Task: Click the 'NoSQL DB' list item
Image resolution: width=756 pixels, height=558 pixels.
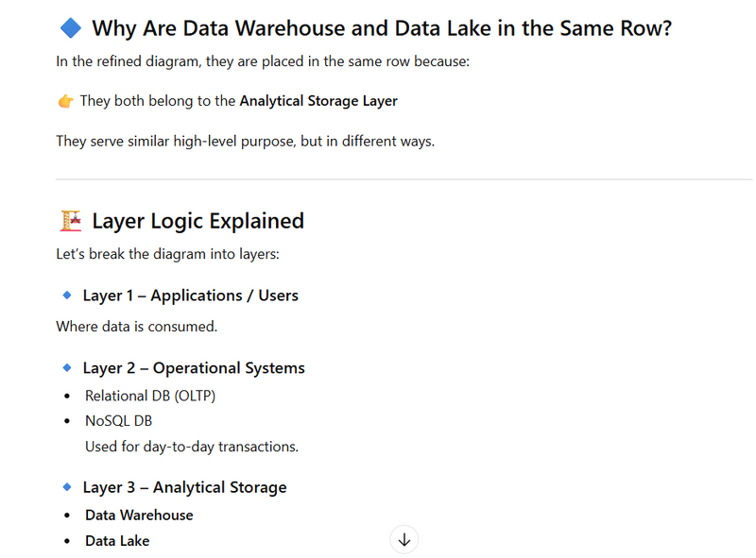Action: coord(118,421)
